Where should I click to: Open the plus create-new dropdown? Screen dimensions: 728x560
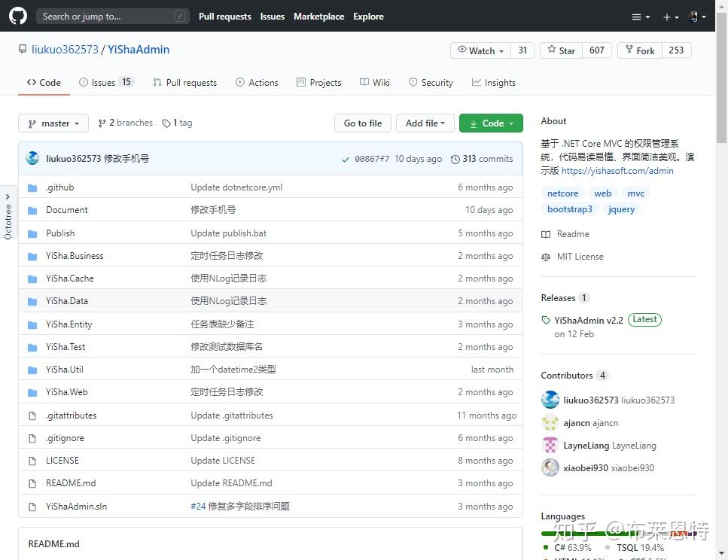click(671, 17)
